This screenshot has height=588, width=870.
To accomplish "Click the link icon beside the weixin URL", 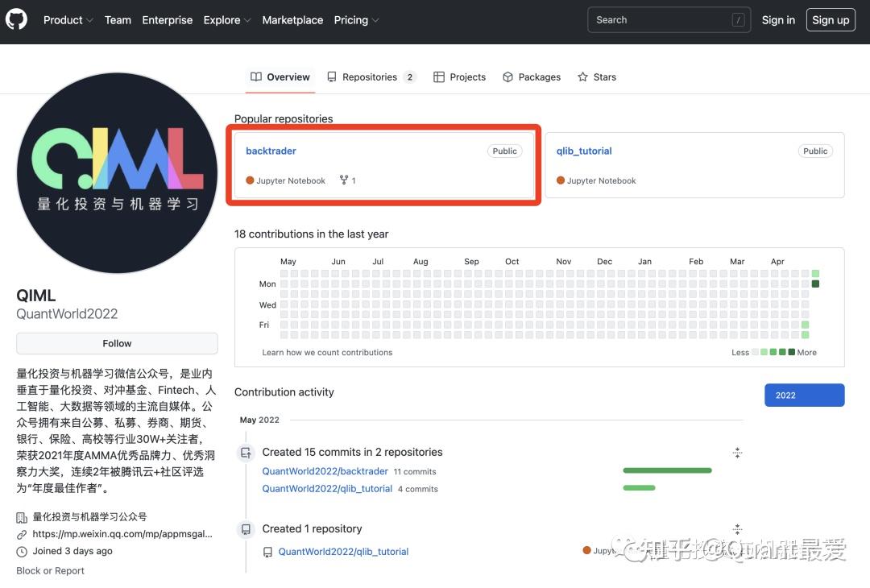I will pos(22,534).
